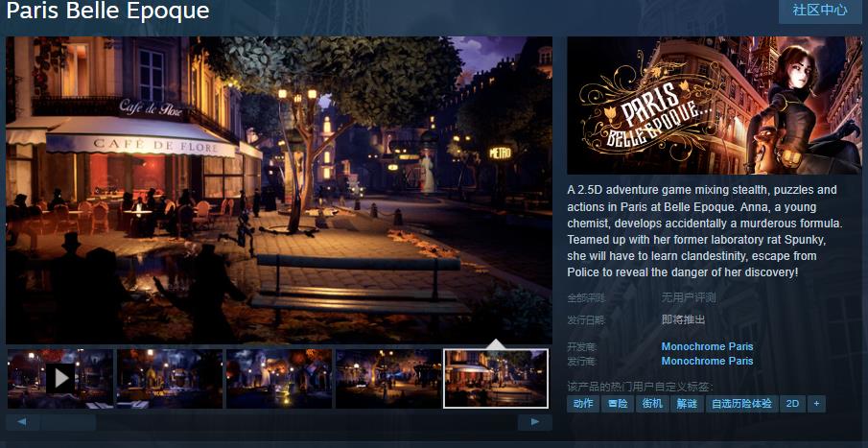Select the third screenshot thumbnail
This screenshot has width=868, height=448.
pos(278,378)
